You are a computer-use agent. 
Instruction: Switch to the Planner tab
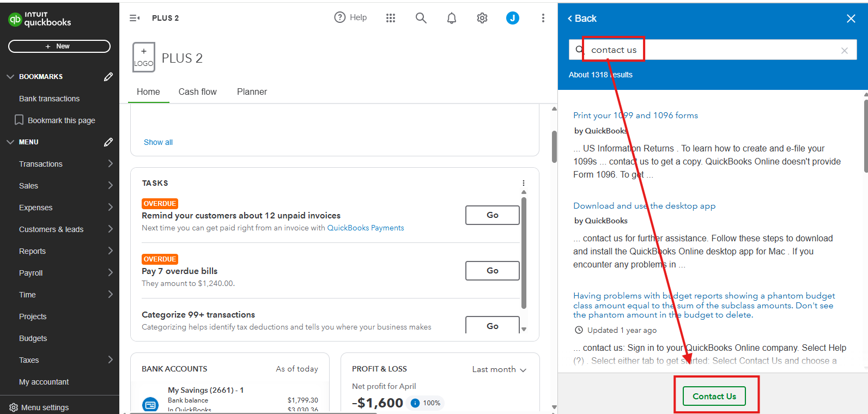[x=252, y=92]
